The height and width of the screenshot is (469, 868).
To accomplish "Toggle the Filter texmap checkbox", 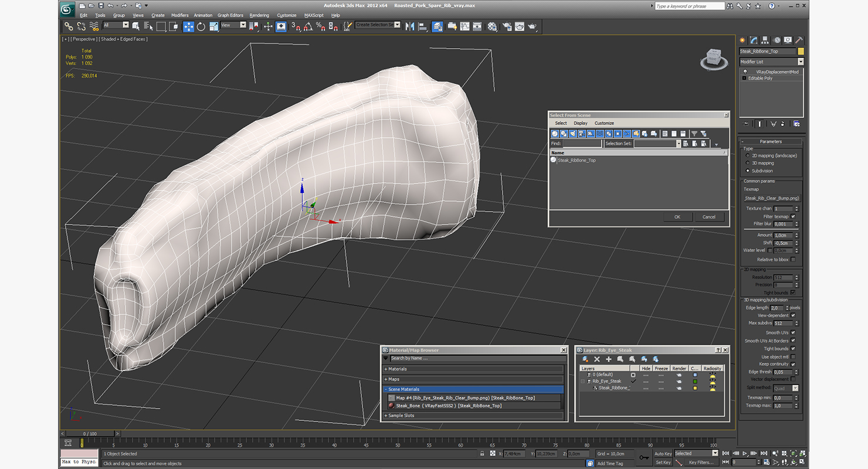I will (x=793, y=216).
